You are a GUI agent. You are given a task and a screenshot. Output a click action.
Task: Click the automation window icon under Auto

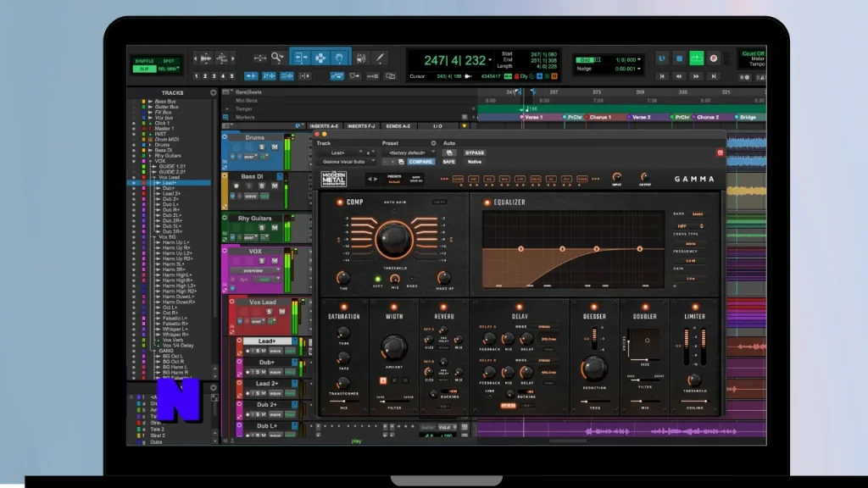pyautogui.click(x=449, y=152)
